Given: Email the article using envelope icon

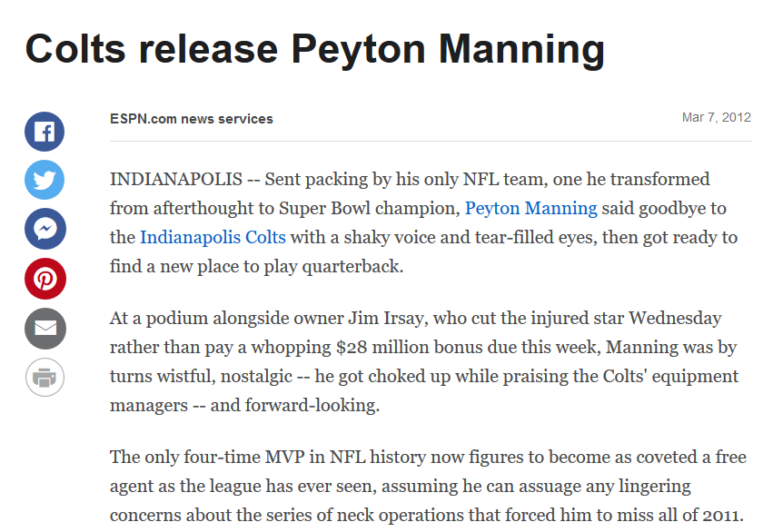Looking at the screenshot, I should pos(45,329).
